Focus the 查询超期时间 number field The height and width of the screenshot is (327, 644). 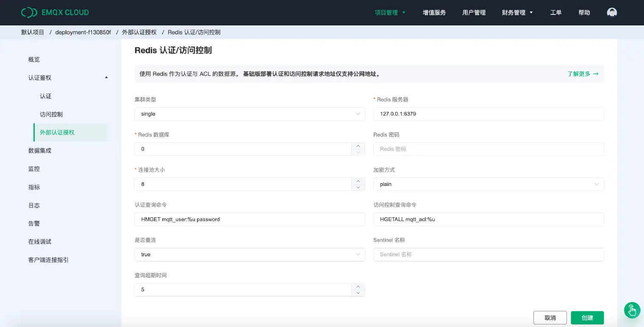pyautogui.click(x=243, y=290)
